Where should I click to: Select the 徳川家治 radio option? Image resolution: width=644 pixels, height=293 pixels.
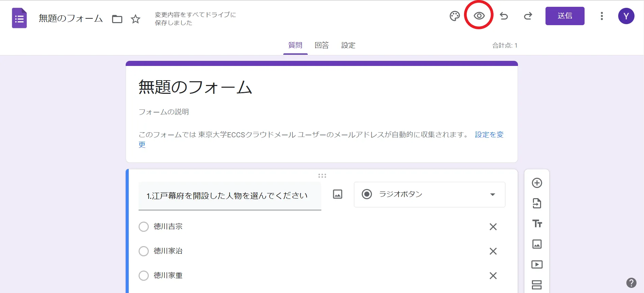click(x=144, y=251)
